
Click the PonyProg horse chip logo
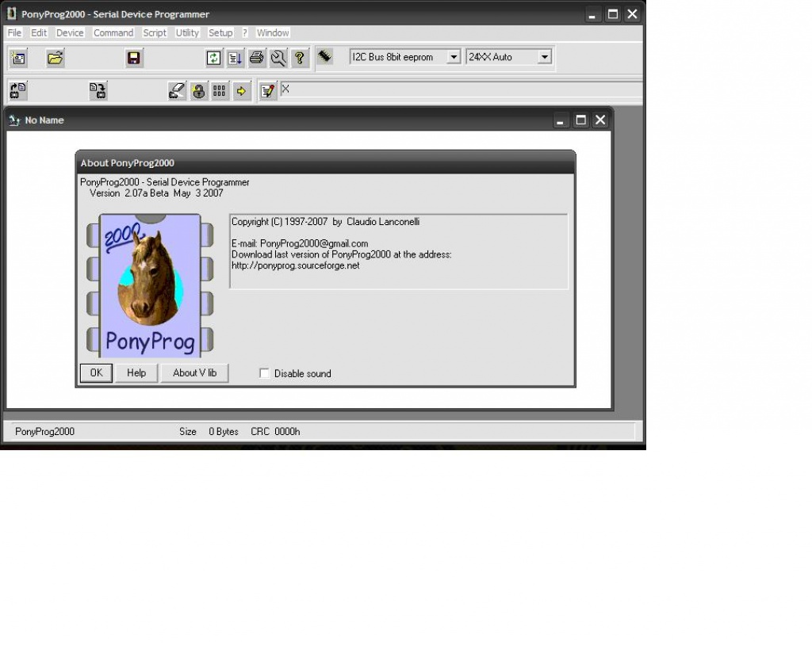150,285
